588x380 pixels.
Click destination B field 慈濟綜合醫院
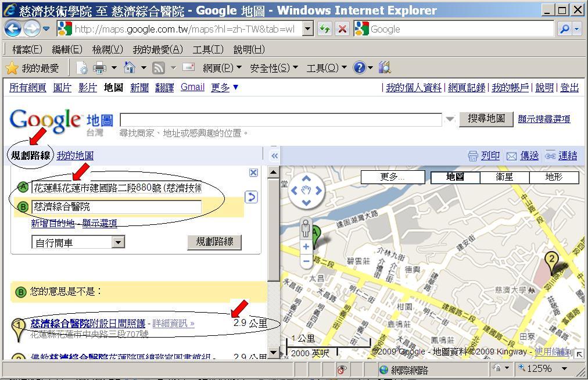click(x=117, y=207)
